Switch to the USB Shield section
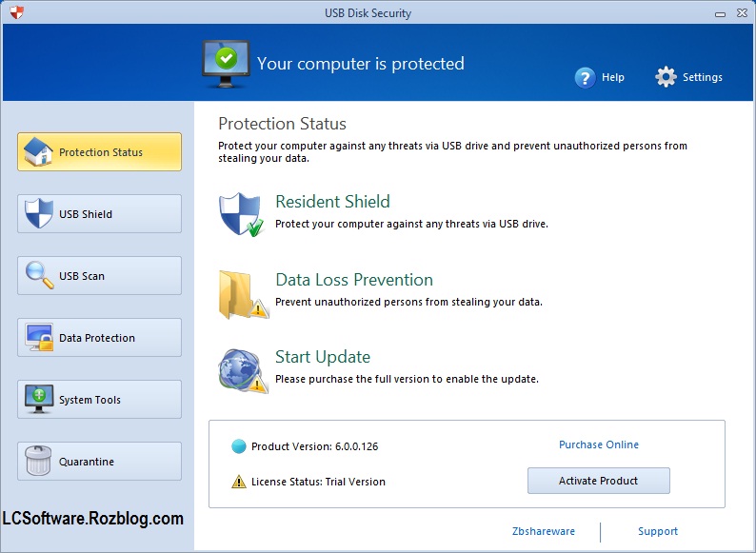This screenshot has width=756, height=553. coord(99,213)
